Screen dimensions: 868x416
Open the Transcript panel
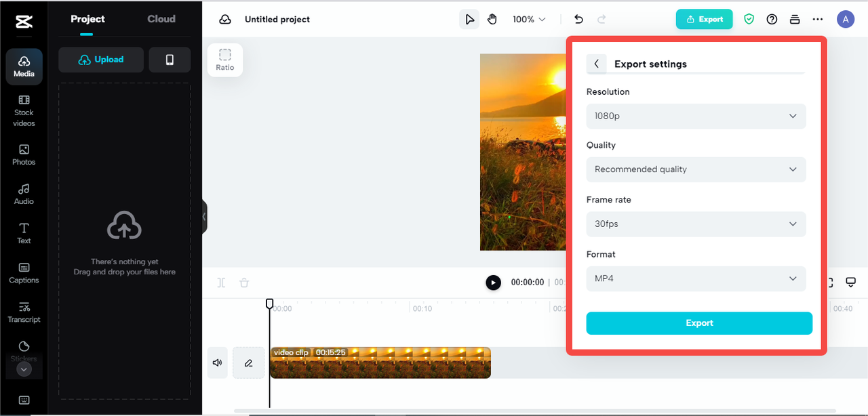coord(24,312)
